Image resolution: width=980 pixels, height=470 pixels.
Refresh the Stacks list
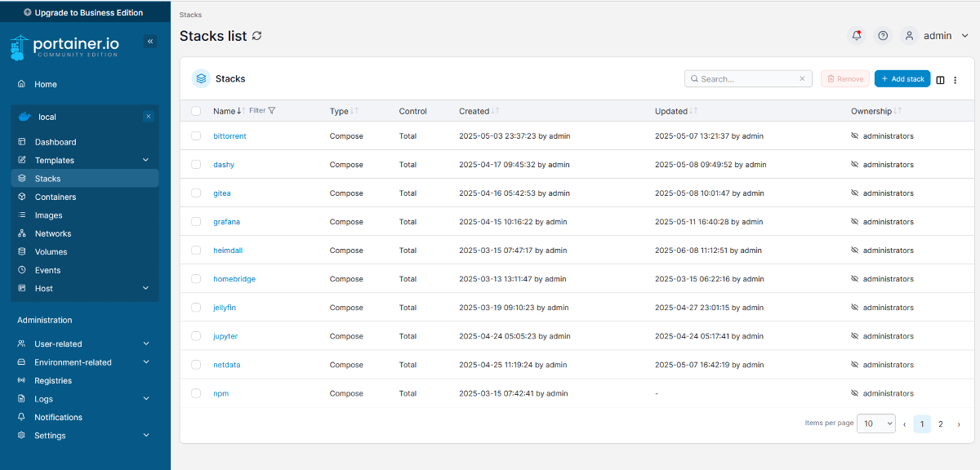coord(257,36)
